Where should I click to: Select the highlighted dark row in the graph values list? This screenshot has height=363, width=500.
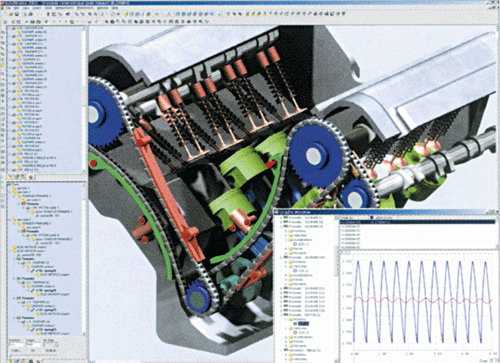pos(417,222)
